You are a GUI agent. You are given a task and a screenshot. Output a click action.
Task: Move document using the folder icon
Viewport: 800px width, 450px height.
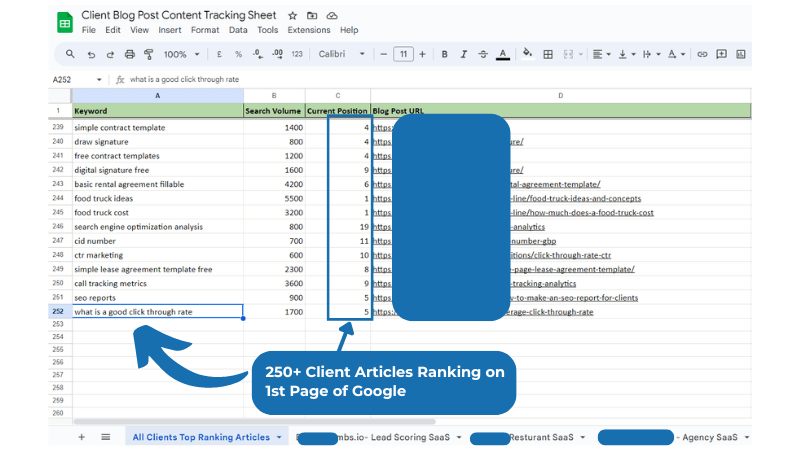click(312, 16)
